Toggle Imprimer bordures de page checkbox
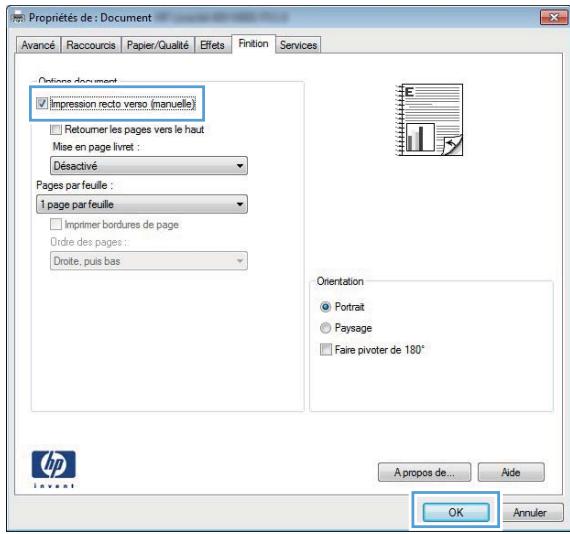 (x=56, y=224)
